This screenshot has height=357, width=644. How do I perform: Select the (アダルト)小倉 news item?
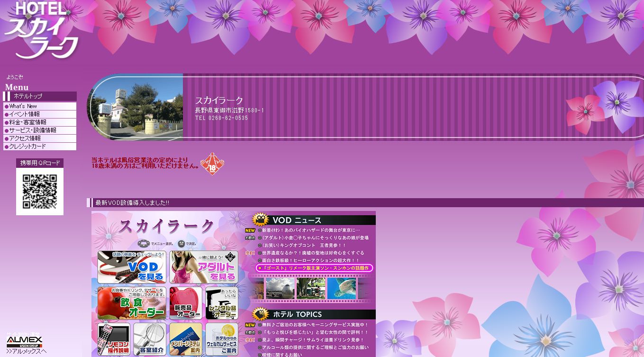tap(315, 238)
